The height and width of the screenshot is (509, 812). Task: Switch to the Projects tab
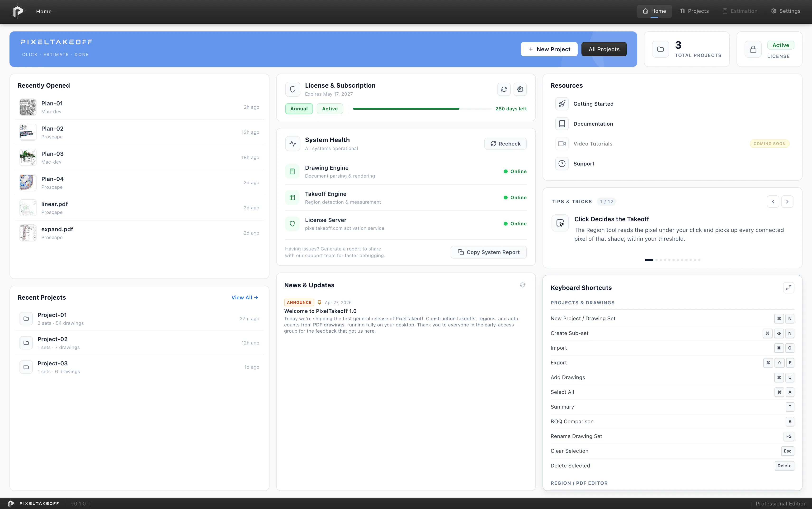click(x=694, y=11)
